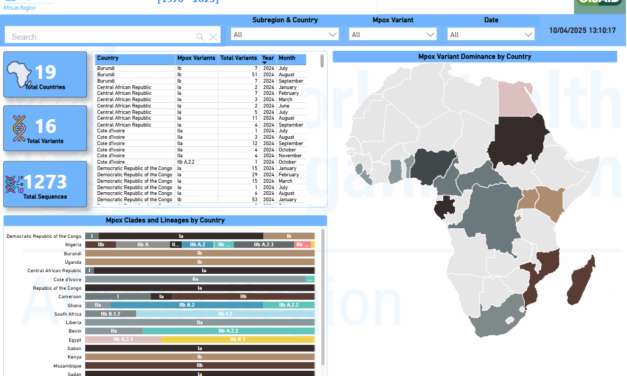Image resolution: width=627 pixels, height=376 pixels.
Task: Click the variants table vertical scrollbar
Action: (322, 61)
